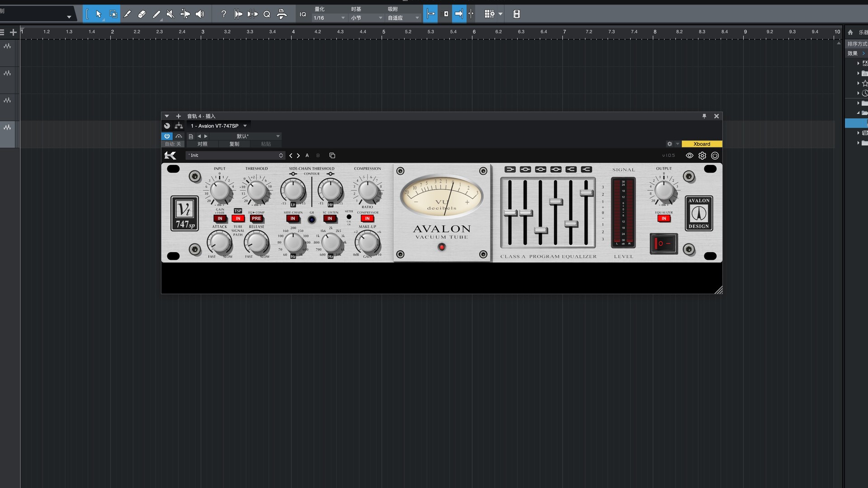Toggle the plugin power activate button
Screen dimensions: 868x488
pyautogui.click(x=167, y=136)
